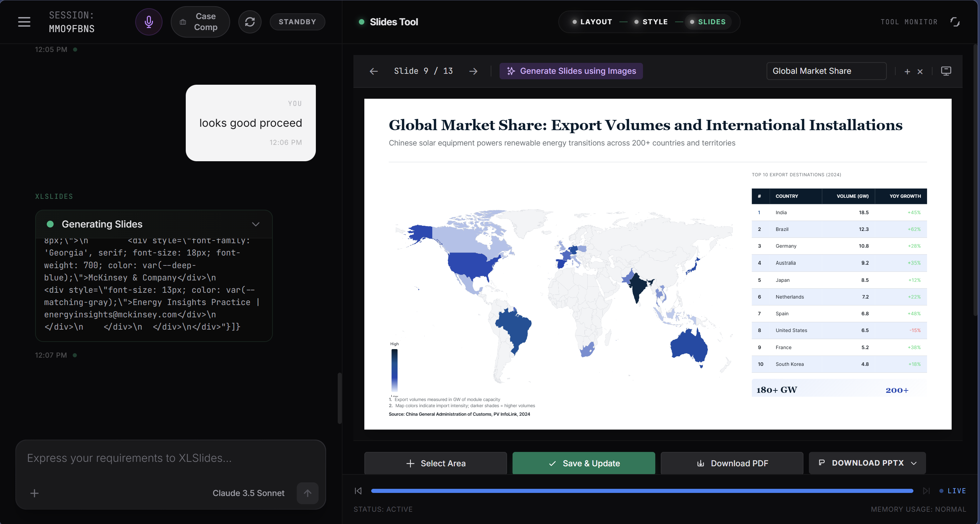This screenshot has height=524, width=980.
Task: Click the blue playback progress bar
Action: (642, 491)
